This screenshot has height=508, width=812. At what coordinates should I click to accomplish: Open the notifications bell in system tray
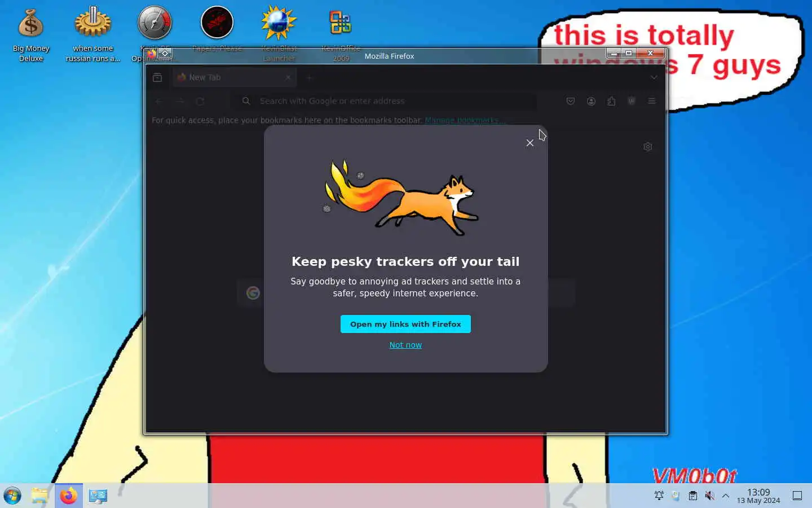point(659,496)
